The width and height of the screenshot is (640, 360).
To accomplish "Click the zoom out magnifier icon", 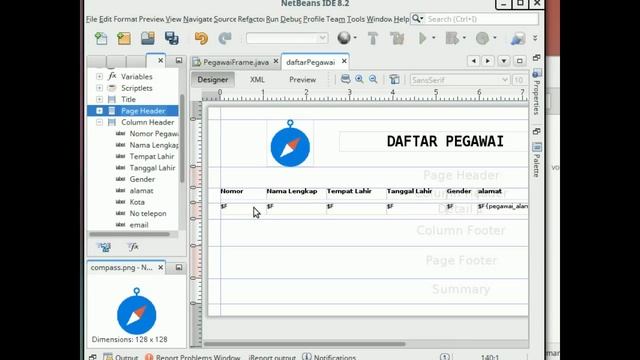I will pyautogui.click(x=373, y=79).
